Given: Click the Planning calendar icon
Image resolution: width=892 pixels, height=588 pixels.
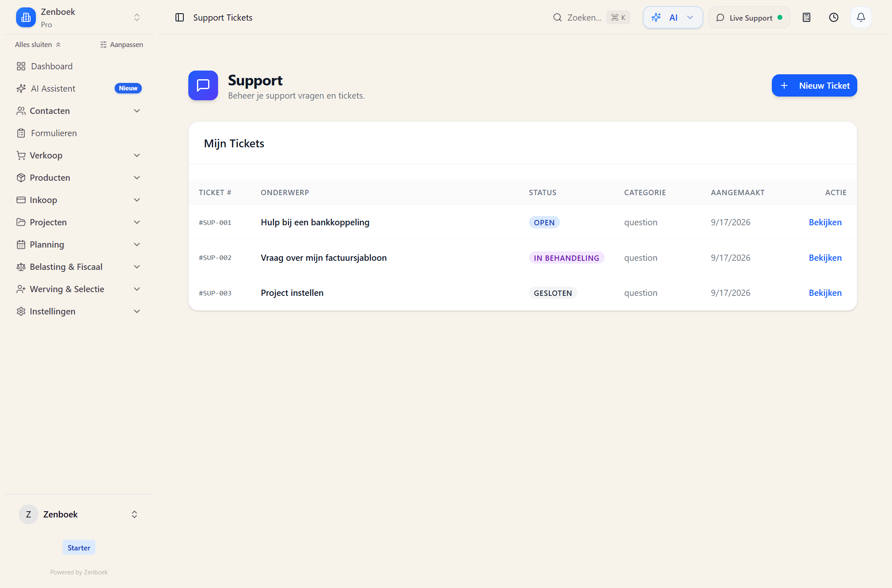Looking at the screenshot, I should (21, 245).
